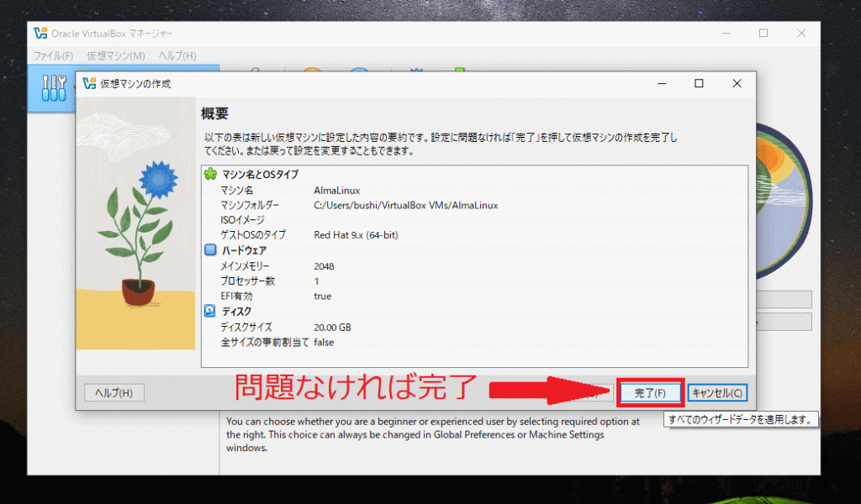This screenshot has height=504, width=861.
Task: Select the マシン名 row label
Action: 237,191
